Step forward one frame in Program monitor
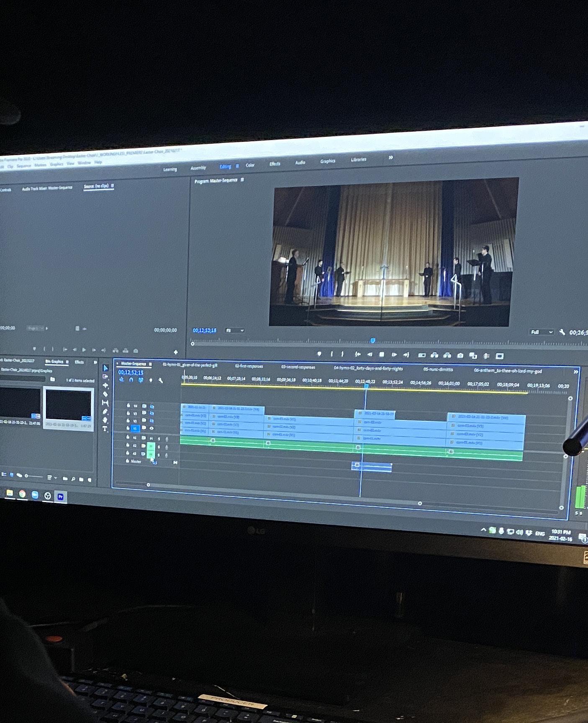This screenshot has width=588, height=723. [x=394, y=354]
